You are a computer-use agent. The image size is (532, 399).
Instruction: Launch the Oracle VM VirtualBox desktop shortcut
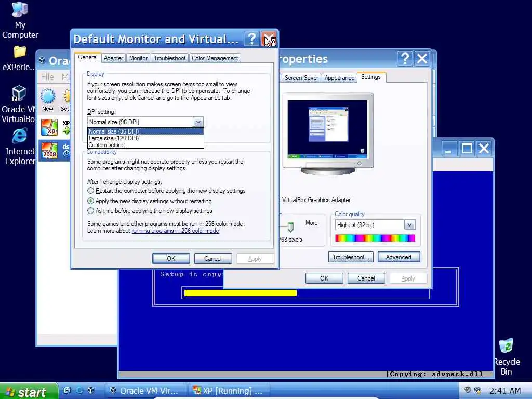click(x=18, y=104)
